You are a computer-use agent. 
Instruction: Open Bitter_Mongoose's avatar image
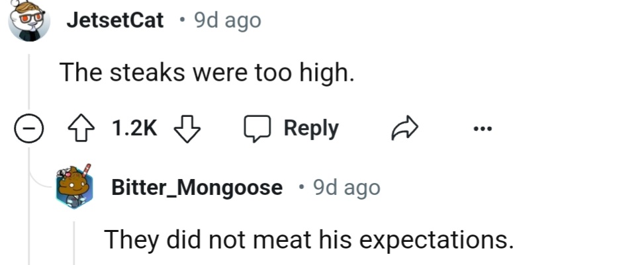(75, 188)
